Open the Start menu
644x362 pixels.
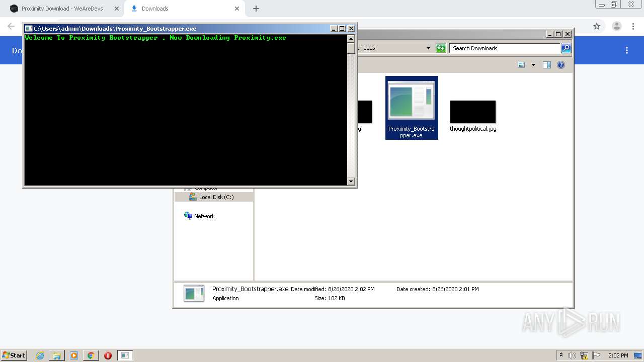(14, 355)
